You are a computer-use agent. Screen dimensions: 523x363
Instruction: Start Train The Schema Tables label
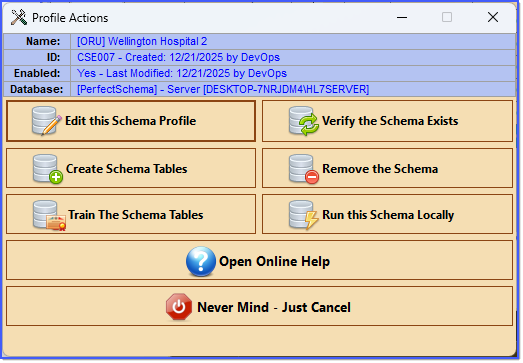[136, 215]
